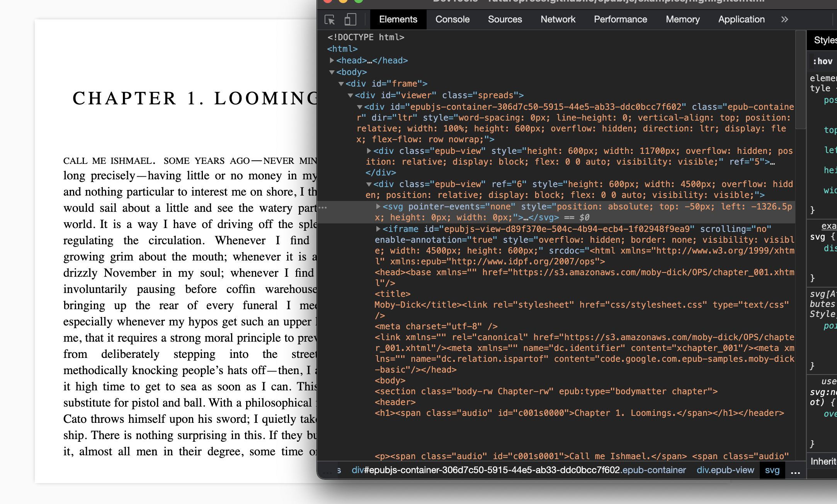This screenshot has width=837, height=504.
Task: Open the Application panel
Action: click(741, 19)
